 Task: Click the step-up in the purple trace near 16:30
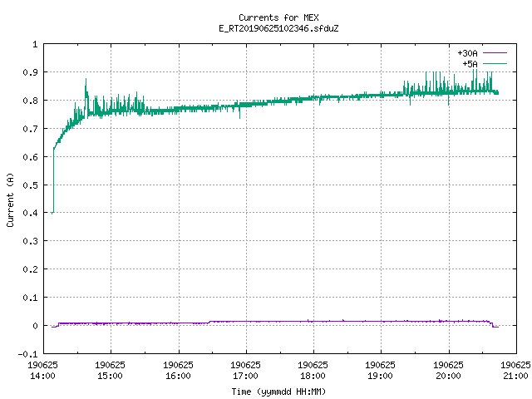coord(209,322)
